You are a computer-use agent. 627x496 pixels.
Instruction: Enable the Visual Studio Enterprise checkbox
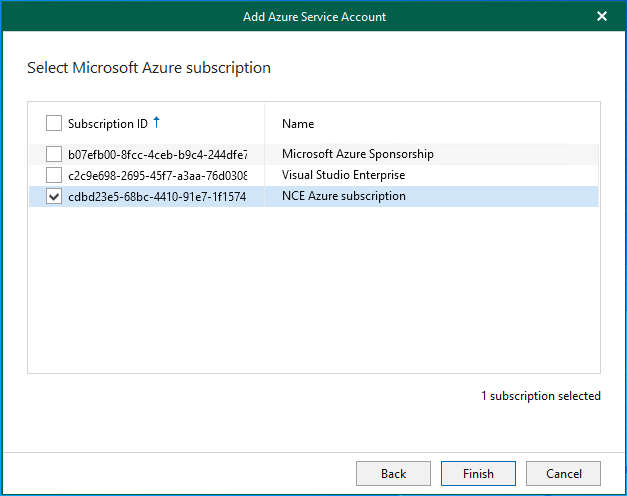coord(54,175)
